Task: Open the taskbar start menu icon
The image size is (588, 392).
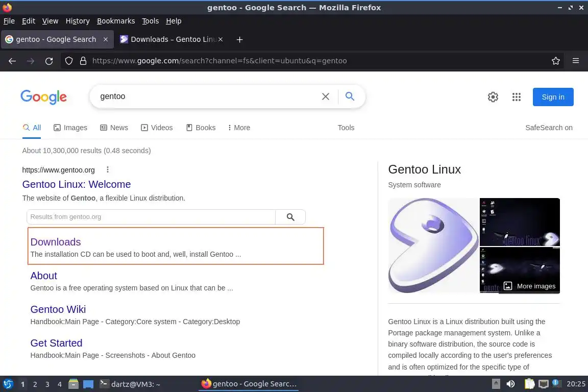Action: click(8, 384)
